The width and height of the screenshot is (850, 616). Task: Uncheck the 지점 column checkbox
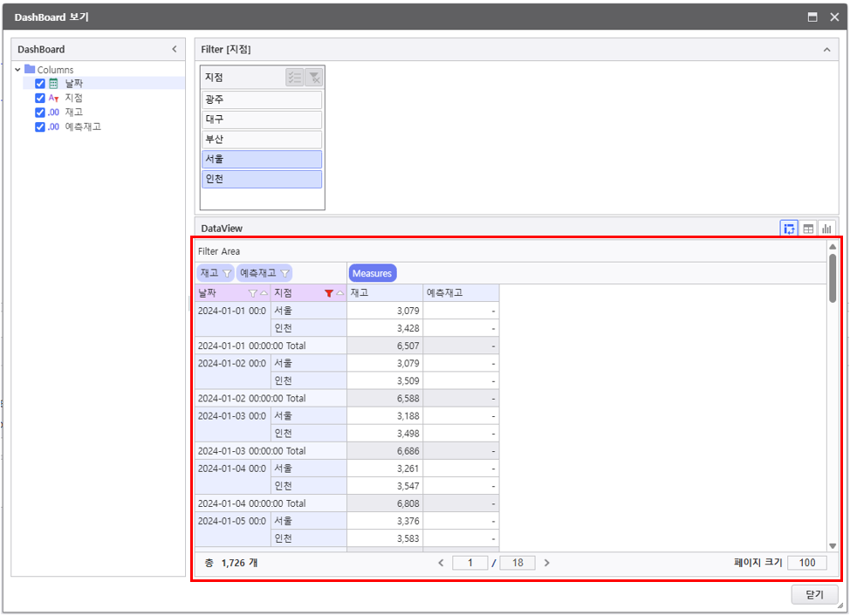40,98
